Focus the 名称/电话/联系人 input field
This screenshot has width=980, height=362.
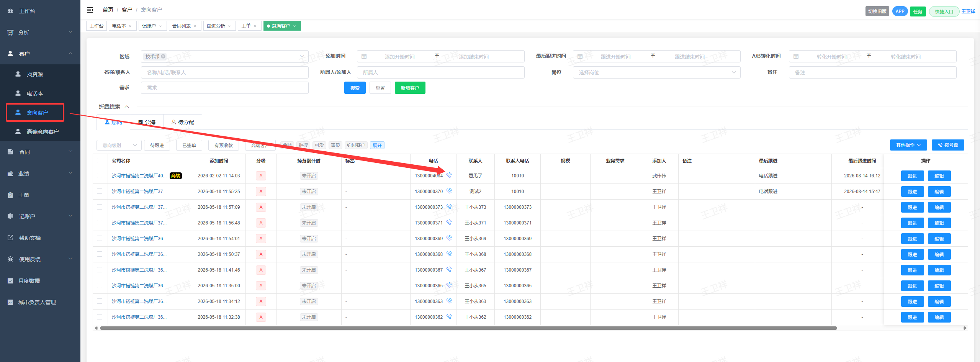225,72
